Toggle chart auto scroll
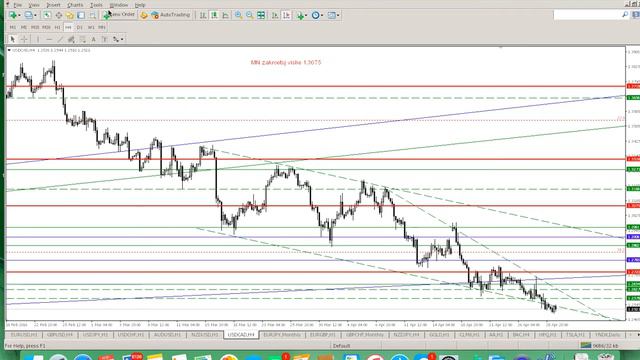The width and height of the screenshot is (640, 360). (275, 15)
